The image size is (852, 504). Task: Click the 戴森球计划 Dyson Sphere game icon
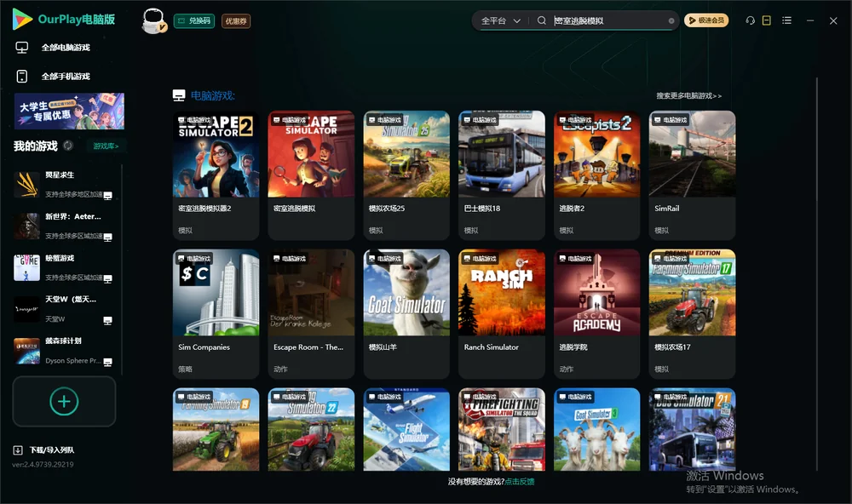tap(26, 351)
